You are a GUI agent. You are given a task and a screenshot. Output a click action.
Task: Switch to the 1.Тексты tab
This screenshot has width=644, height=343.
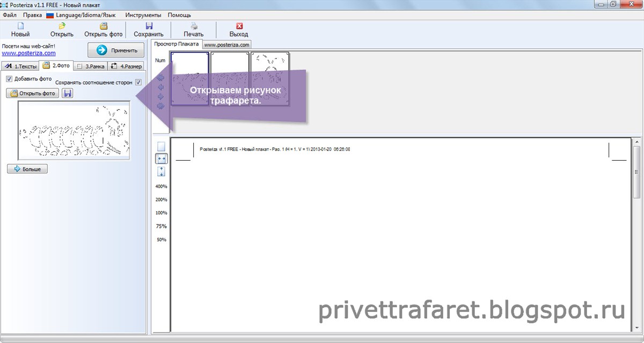coord(20,66)
